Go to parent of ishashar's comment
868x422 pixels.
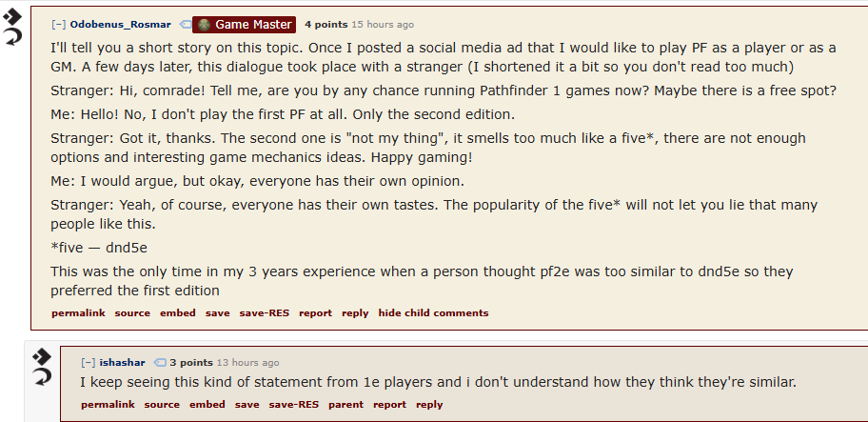(346, 404)
